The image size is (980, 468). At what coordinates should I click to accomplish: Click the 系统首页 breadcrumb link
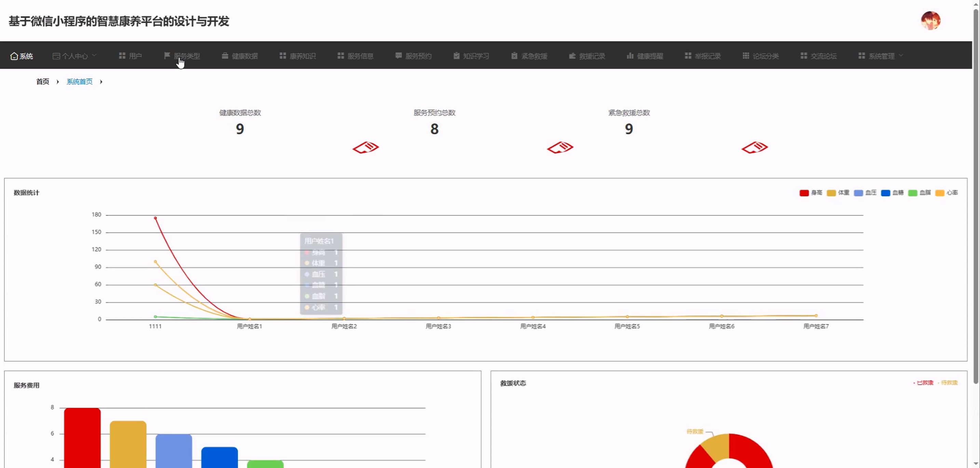point(80,82)
